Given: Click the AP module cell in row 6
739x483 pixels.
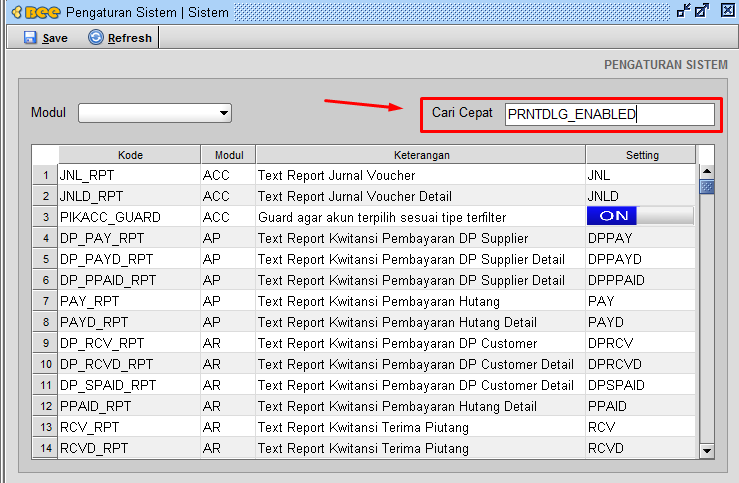Looking at the screenshot, I should point(229,280).
